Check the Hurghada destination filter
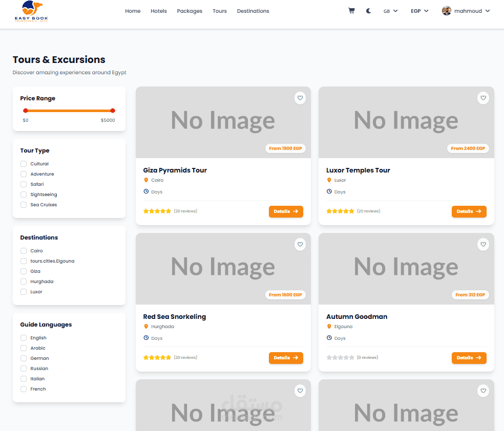This screenshot has width=504, height=431. [24, 282]
